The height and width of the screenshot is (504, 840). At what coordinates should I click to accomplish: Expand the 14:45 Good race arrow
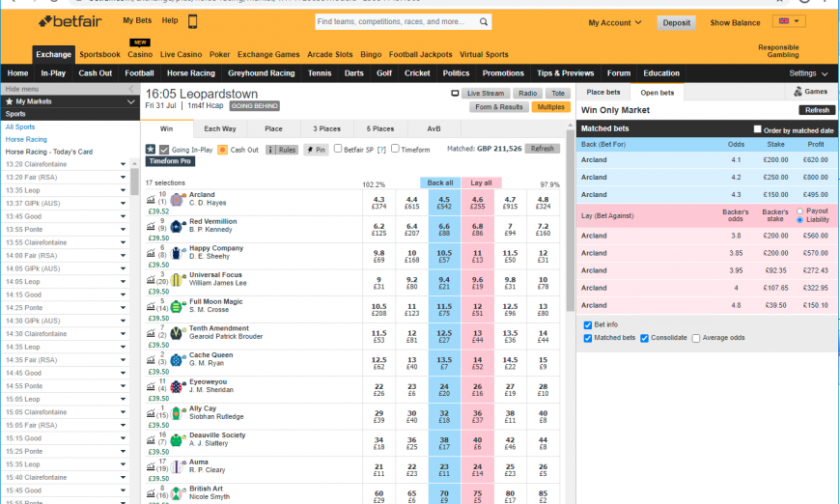(124, 374)
